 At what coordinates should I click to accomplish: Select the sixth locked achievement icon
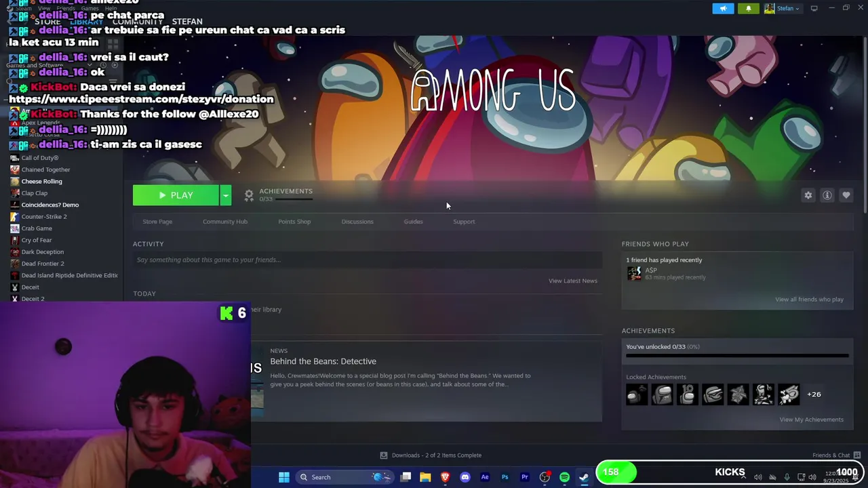[x=763, y=394]
